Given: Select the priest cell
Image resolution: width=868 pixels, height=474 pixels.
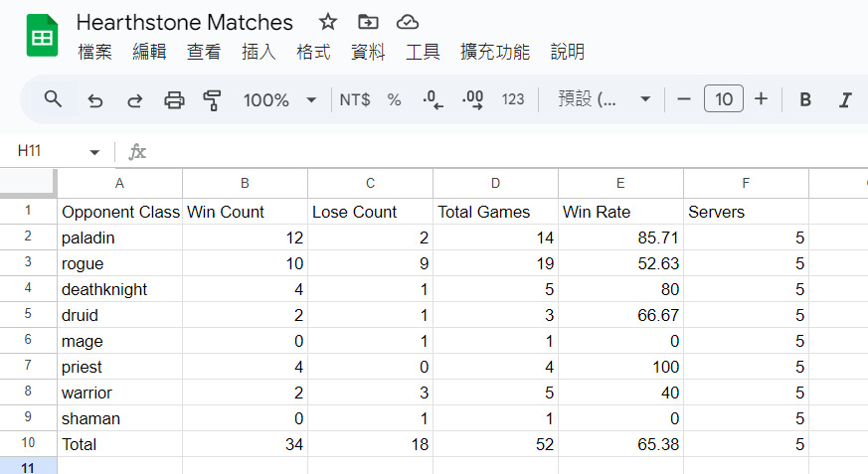Looking at the screenshot, I should tap(119, 366).
